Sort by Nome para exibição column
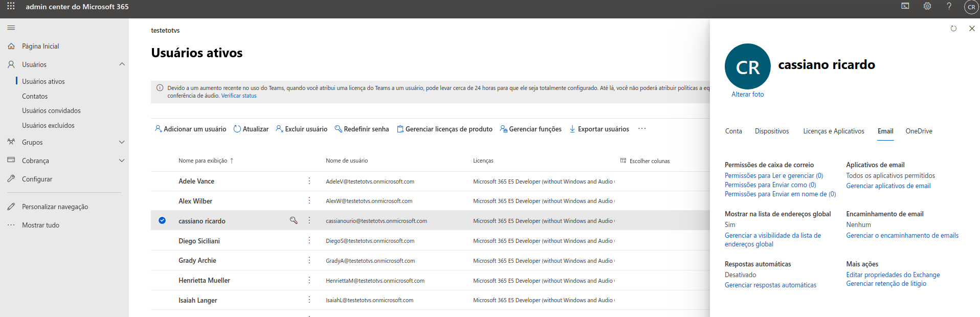 point(206,161)
